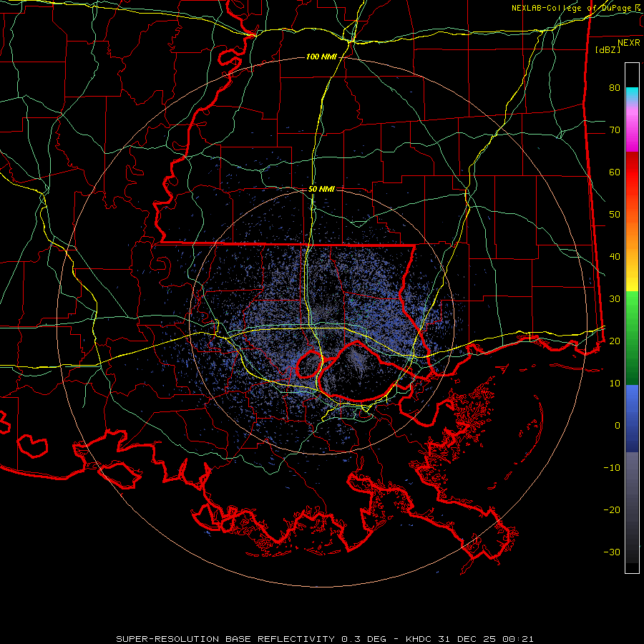The height and width of the screenshot is (644, 644).
Task: Click the 31 DEC 25 00:21 timestamp
Action: 487,639
